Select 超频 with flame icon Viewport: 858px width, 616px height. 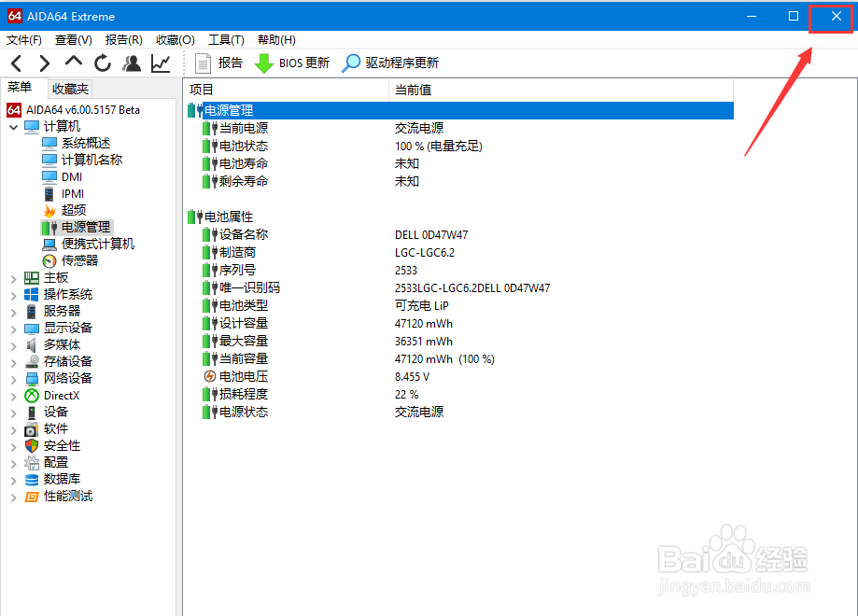[74, 211]
